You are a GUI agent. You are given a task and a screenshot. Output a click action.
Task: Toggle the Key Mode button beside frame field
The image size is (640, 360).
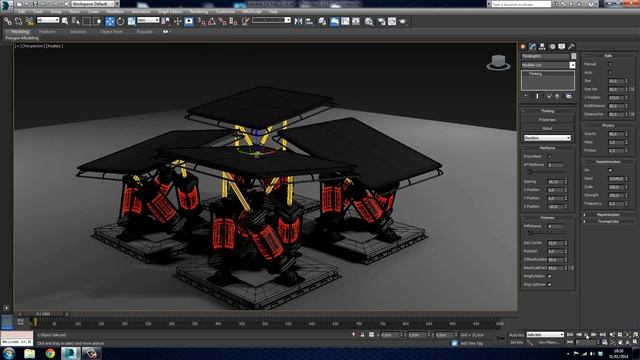[570, 342]
